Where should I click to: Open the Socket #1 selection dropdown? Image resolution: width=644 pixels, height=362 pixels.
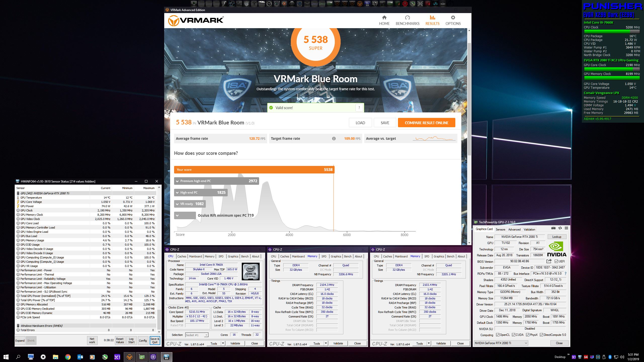[x=197, y=335]
